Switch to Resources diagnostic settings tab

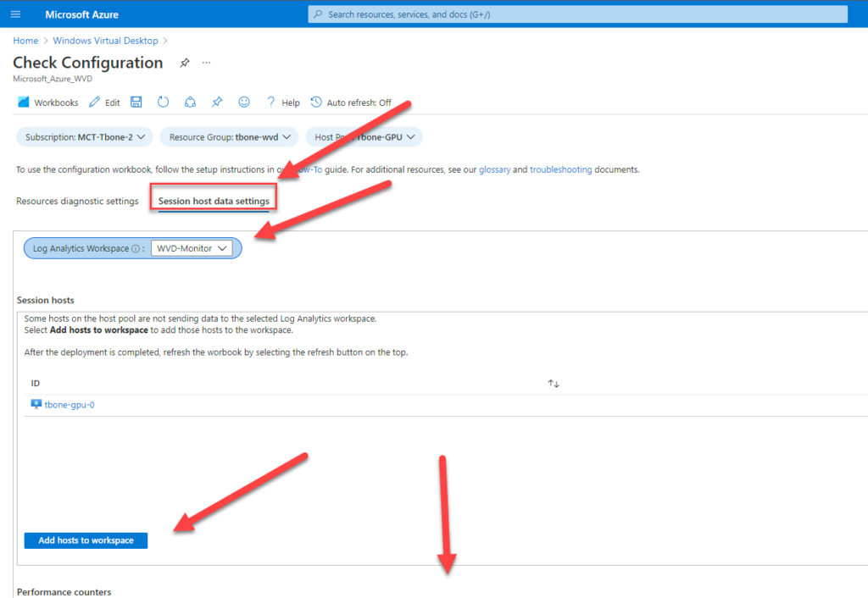coord(77,201)
